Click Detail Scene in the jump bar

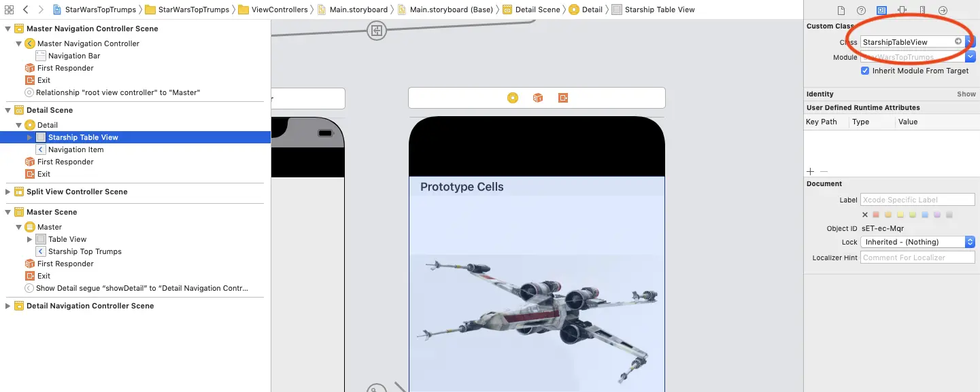(531, 10)
